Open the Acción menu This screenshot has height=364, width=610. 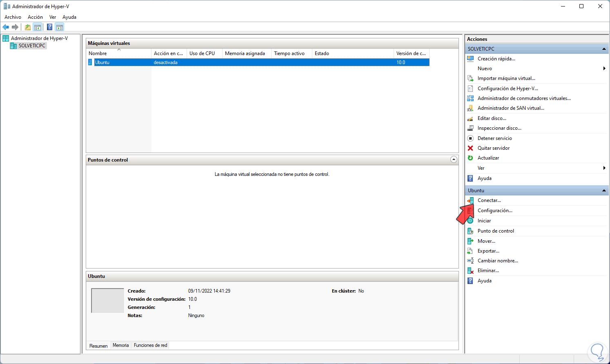(x=35, y=17)
